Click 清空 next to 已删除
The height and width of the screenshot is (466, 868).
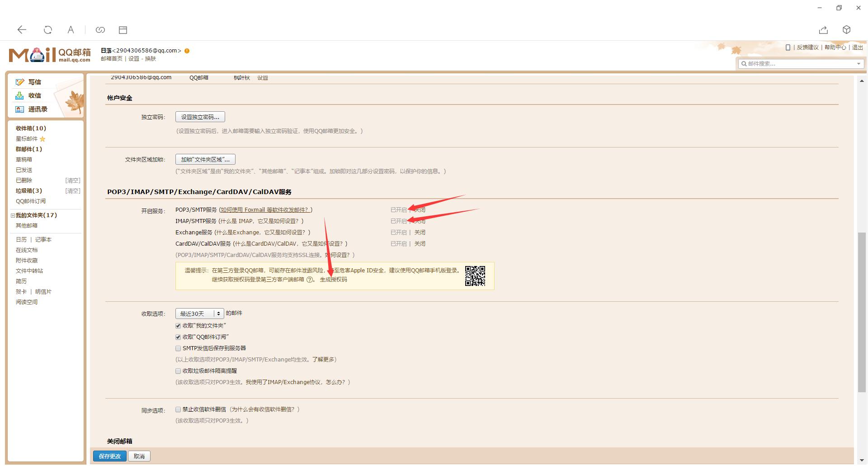(x=73, y=181)
